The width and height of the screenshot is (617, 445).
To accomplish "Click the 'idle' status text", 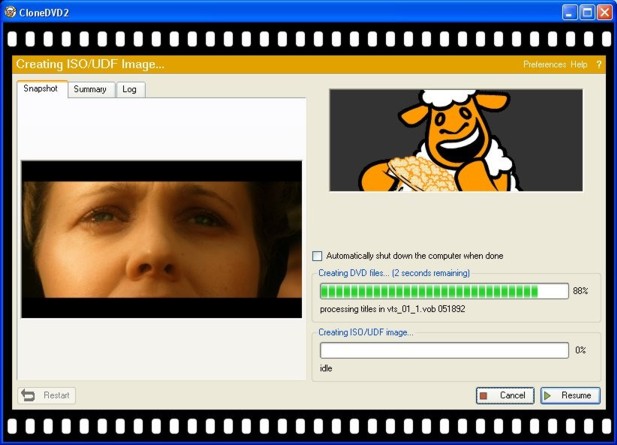I will (326, 369).
